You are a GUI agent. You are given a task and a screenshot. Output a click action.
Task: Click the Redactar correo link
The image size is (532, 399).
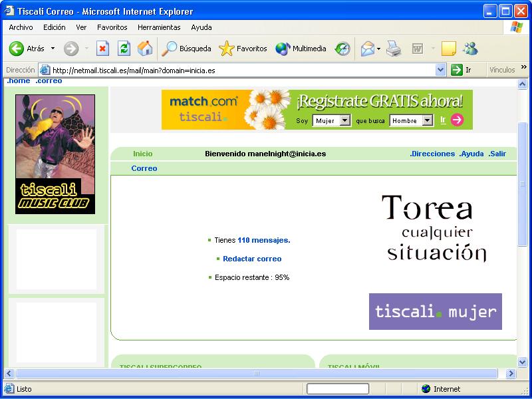(252, 259)
